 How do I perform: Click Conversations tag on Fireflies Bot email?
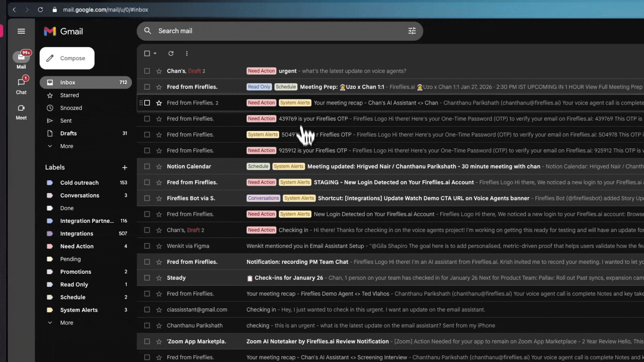(x=263, y=198)
